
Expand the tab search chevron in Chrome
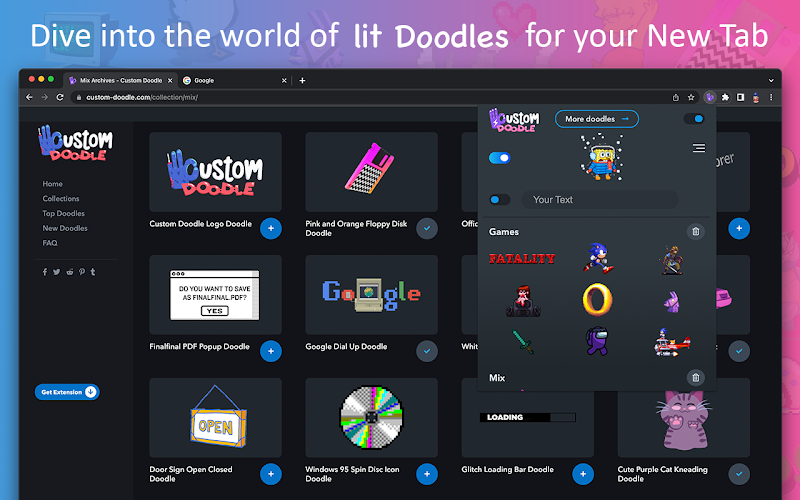771,81
